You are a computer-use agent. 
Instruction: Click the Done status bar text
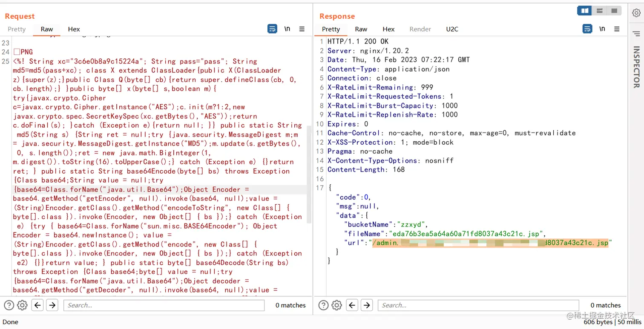(10, 322)
